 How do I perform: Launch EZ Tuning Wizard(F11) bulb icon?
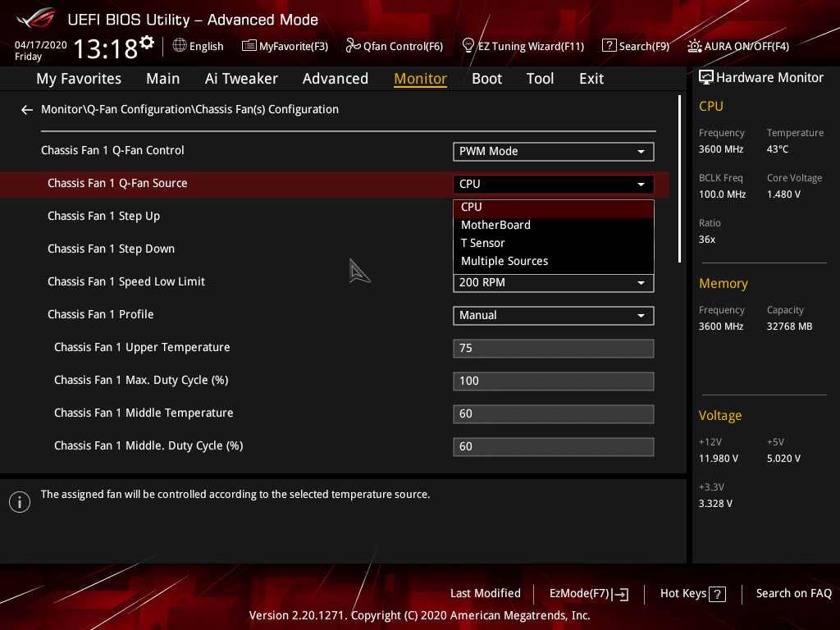[x=468, y=46]
